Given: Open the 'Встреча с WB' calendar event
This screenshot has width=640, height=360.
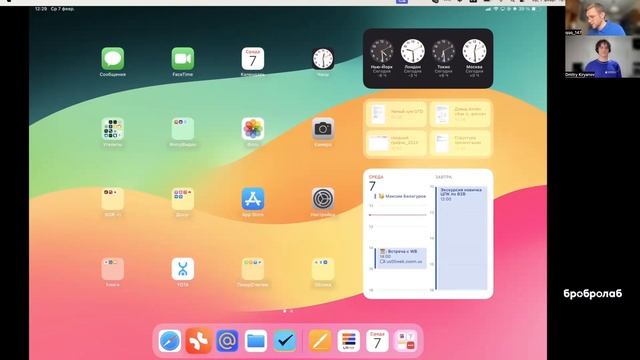Looking at the screenshot, I should click(x=401, y=258).
